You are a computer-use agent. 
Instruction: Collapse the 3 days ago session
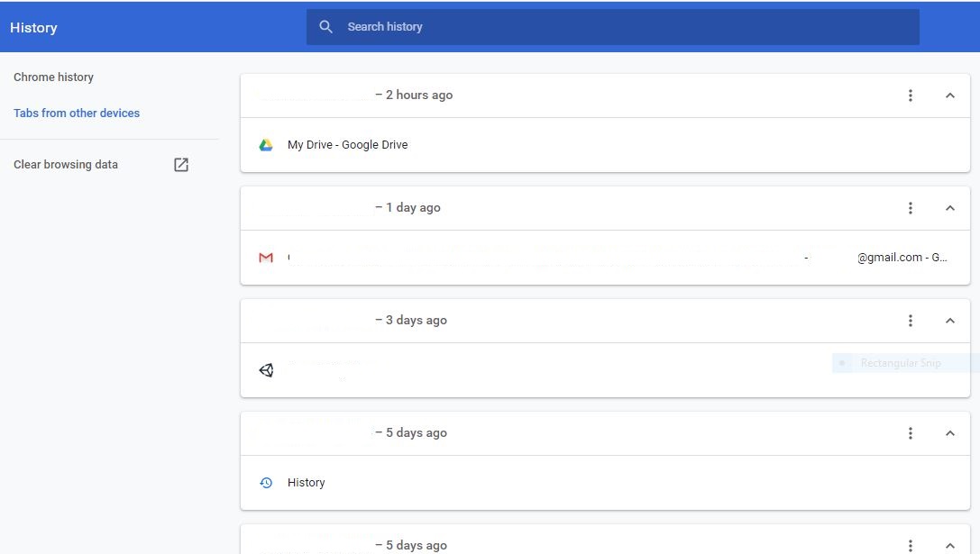coord(949,320)
